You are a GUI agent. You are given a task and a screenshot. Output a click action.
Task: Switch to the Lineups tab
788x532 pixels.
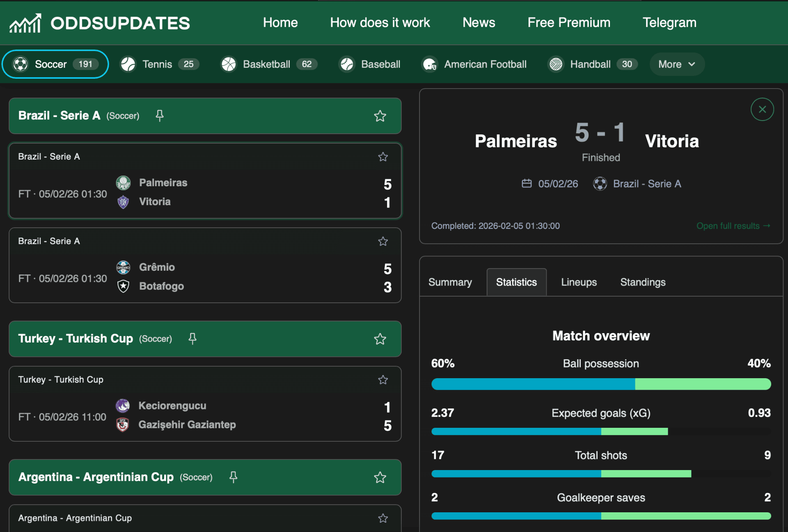pyautogui.click(x=579, y=282)
